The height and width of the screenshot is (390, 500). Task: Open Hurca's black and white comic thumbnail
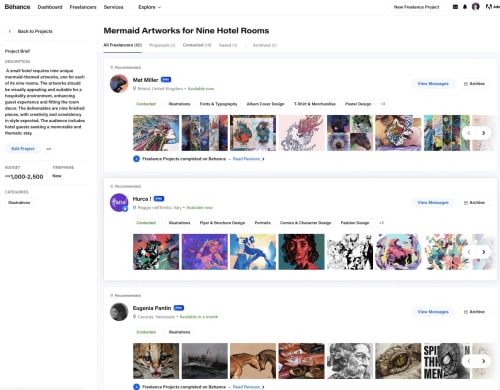[x=350, y=252]
